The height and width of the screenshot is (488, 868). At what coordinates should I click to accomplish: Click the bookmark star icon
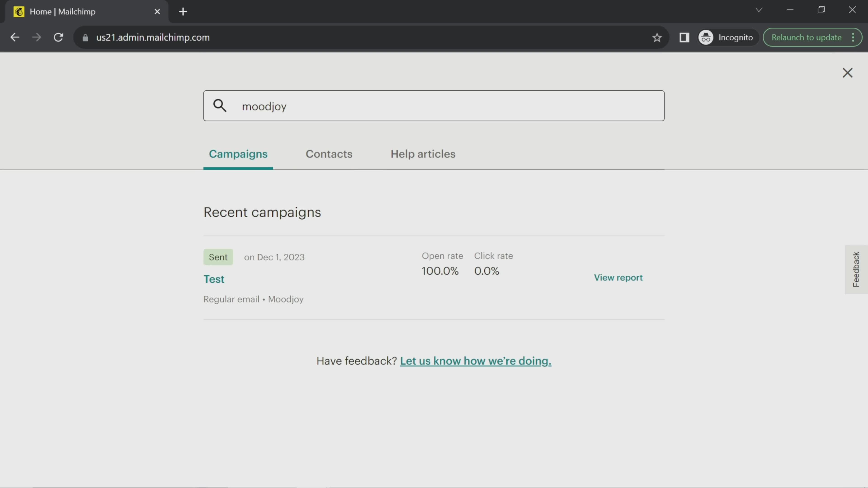[656, 37]
